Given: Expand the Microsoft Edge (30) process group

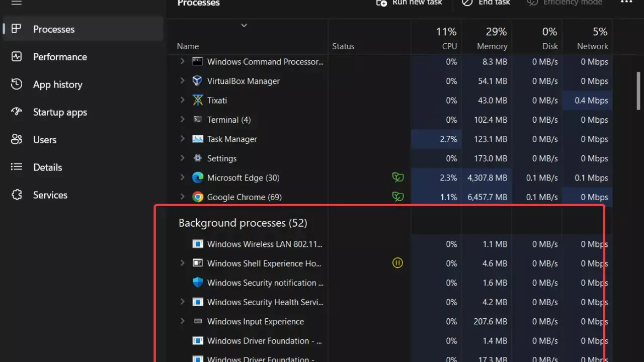Looking at the screenshot, I should pos(182,177).
